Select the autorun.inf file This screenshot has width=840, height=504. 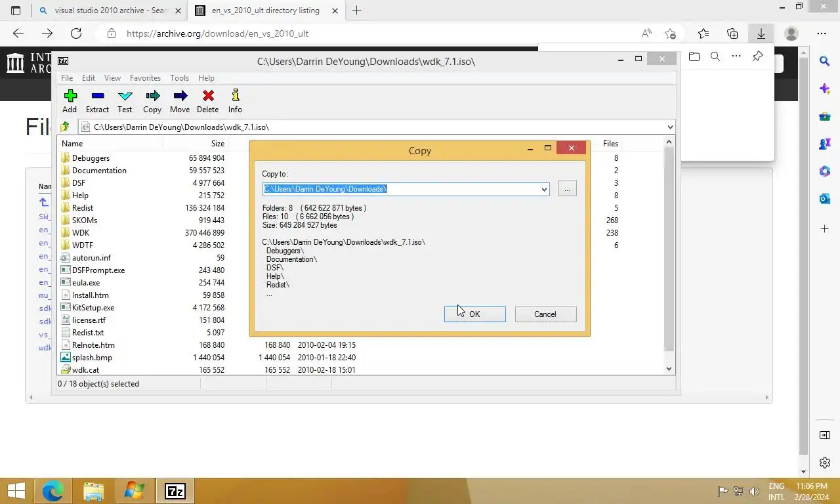(x=91, y=258)
